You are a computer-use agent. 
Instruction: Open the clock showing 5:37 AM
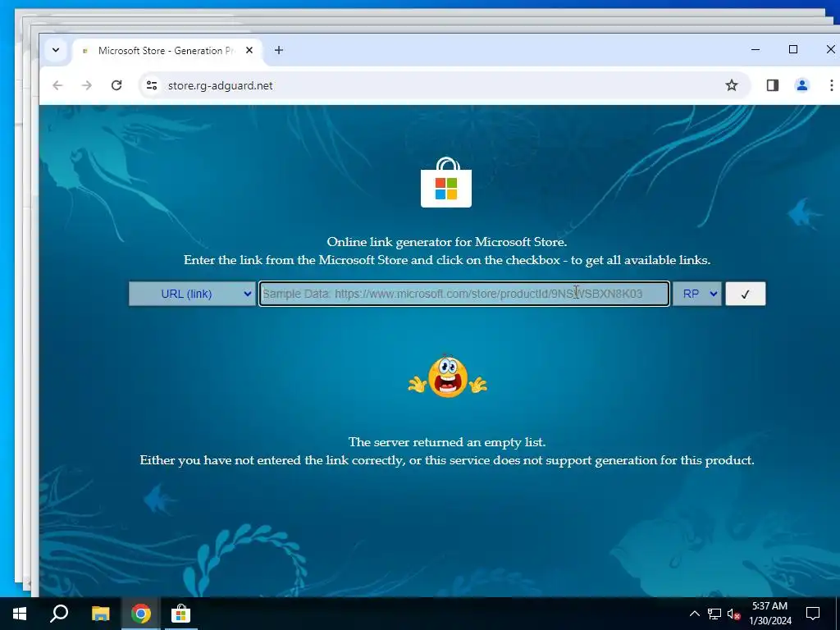tap(769, 614)
